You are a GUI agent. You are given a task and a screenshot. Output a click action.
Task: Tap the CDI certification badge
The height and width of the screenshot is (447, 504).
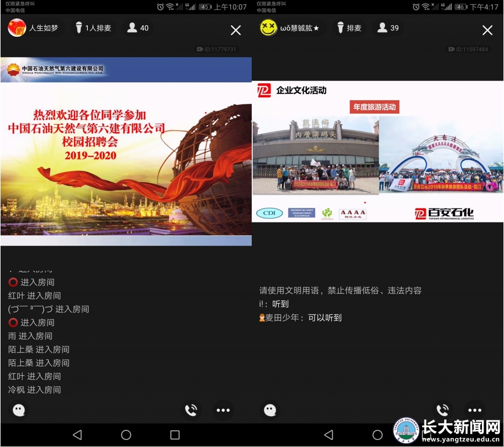pyautogui.click(x=269, y=213)
